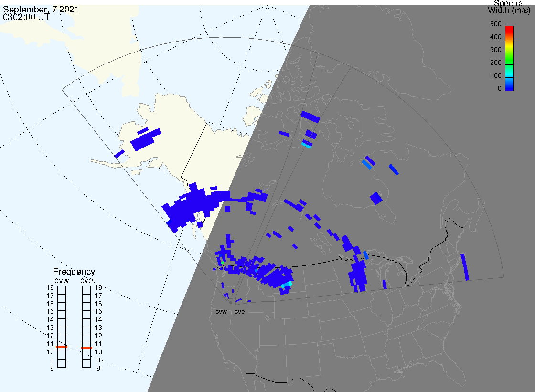This screenshot has height=392, width=535.
Task: Click the "Spectral Width (m/s)" legend title
Action: pos(509,7)
